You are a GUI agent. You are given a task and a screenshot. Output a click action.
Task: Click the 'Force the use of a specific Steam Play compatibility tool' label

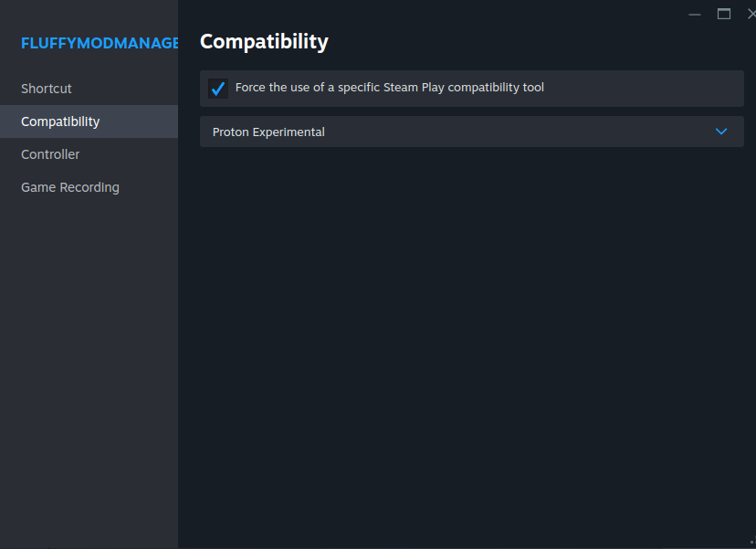[x=390, y=88]
